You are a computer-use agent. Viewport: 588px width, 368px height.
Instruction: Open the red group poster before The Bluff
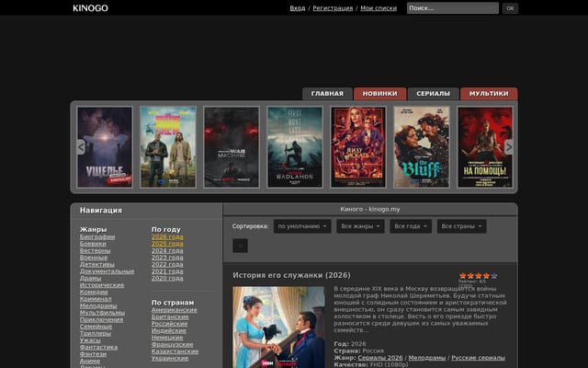click(x=358, y=147)
